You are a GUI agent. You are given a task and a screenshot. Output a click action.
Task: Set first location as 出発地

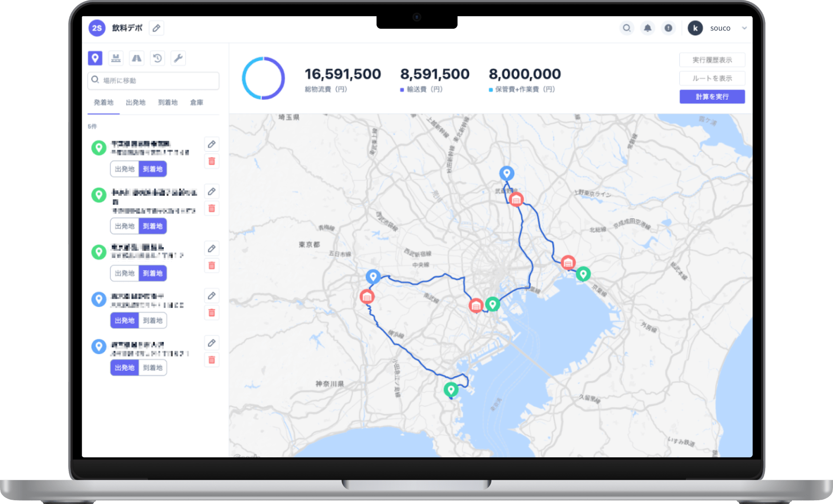[x=125, y=169]
